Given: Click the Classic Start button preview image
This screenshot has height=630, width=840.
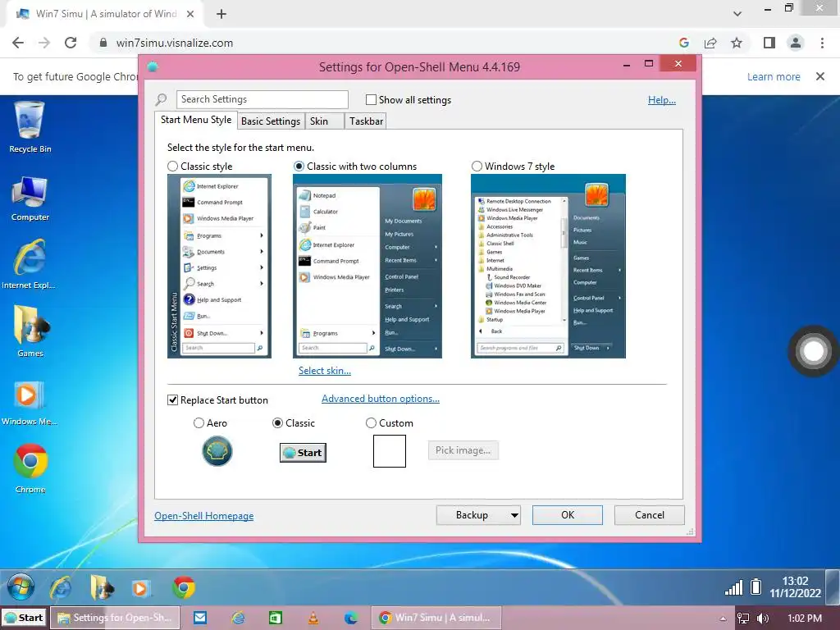Looking at the screenshot, I should pos(303,453).
